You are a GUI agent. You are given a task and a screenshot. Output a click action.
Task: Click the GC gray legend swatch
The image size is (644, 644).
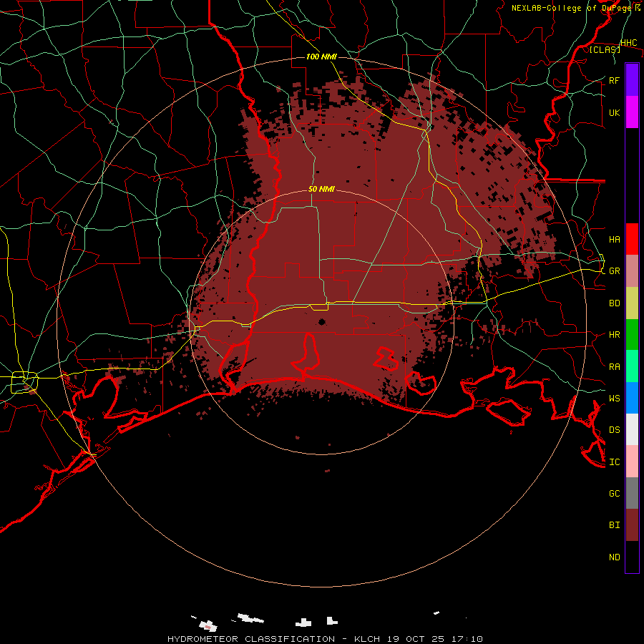(632, 493)
